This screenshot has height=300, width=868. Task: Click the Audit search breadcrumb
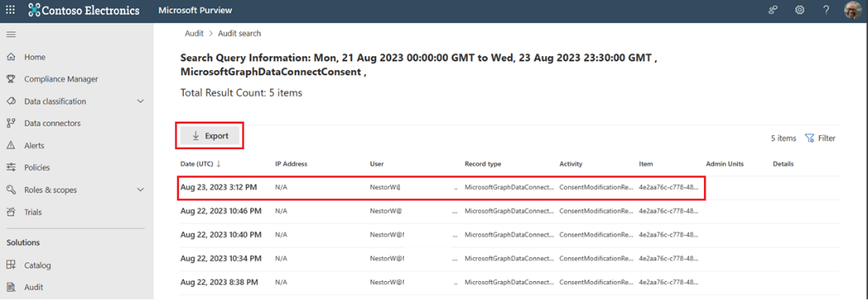click(239, 33)
